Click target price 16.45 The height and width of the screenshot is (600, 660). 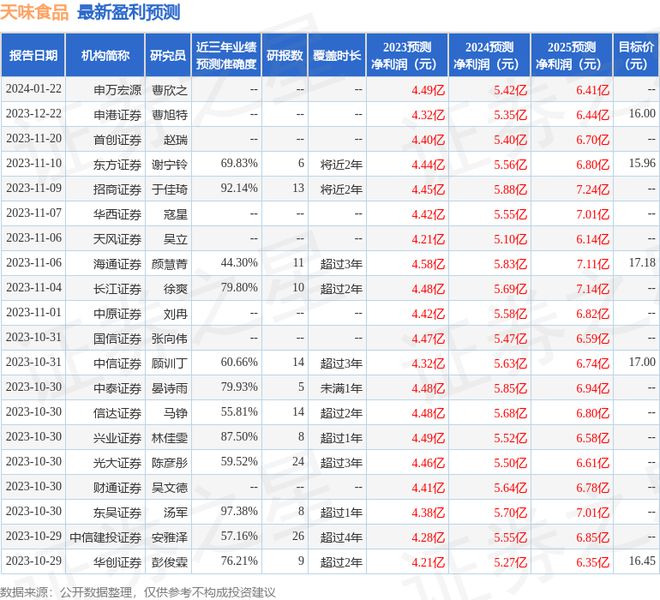pyautogui.click(x=642, y=561)
